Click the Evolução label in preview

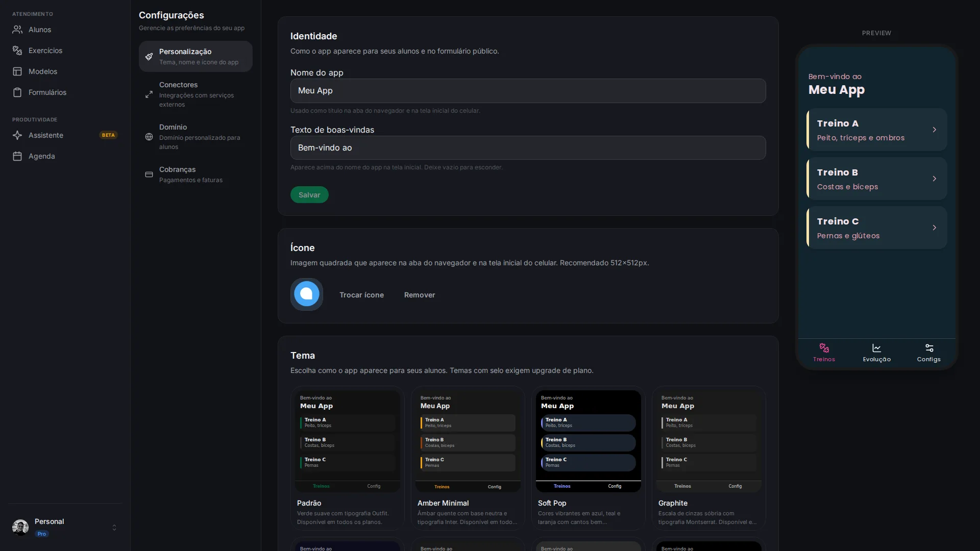pos(877,359)
